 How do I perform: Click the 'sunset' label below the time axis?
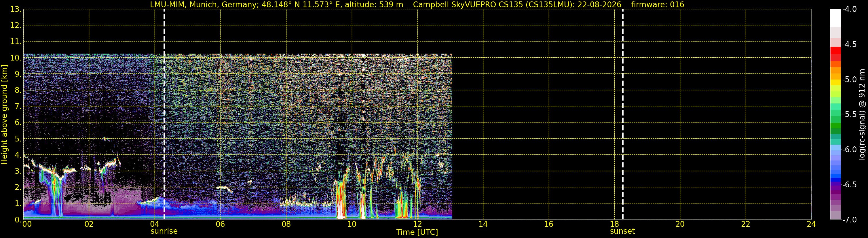point(622,231)
